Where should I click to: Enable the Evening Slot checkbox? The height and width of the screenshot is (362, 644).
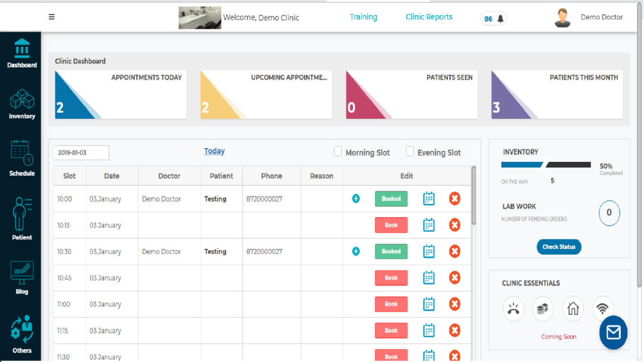[x=410, y=151]
